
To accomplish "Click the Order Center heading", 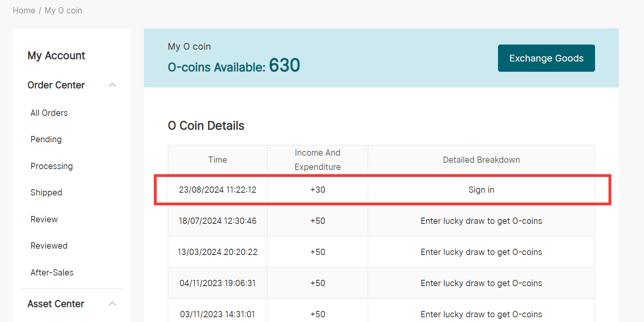I will coord(56,85).
